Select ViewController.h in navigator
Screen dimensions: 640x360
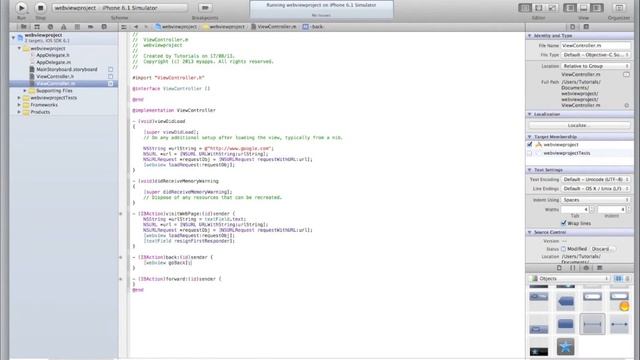55,76
